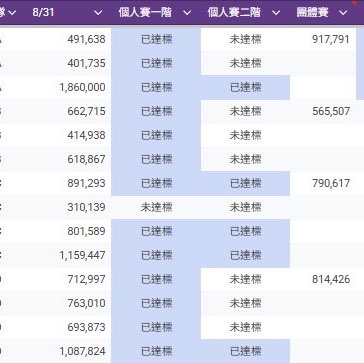Select 個人賽一階 已達標 in the 1,159,447 row
The height and width of the screenshot is (363, 364).
[x=156, y=255]
